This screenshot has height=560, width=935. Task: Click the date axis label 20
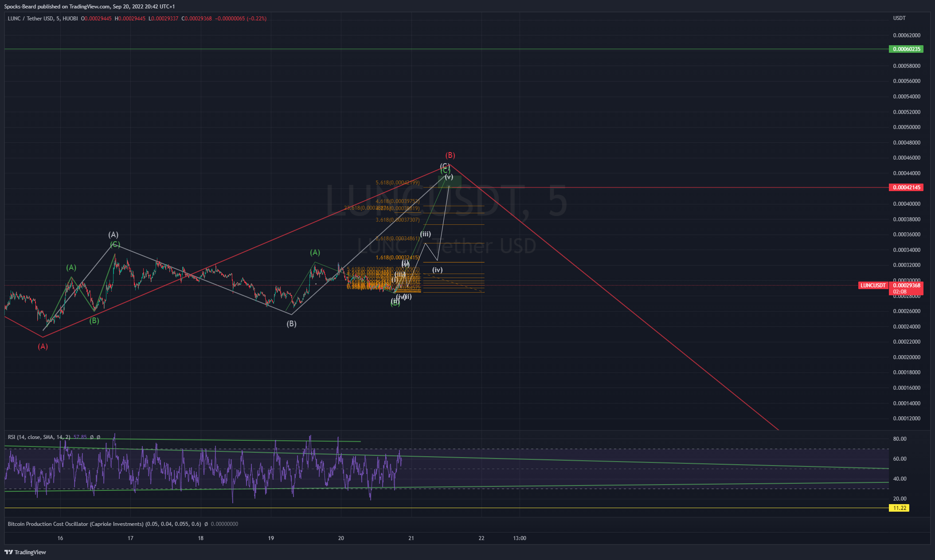click(x=341, y=538)
